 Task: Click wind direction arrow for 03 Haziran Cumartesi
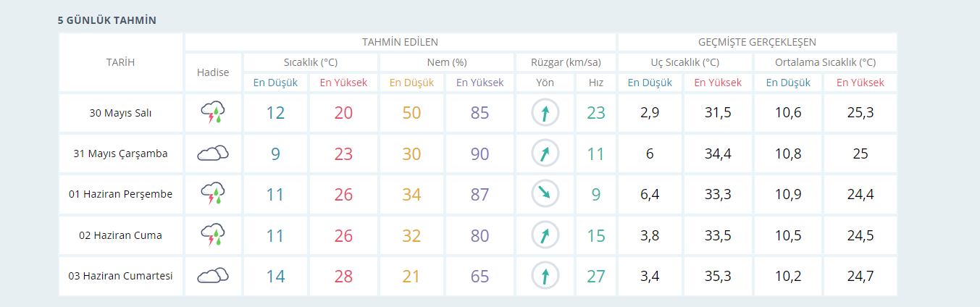click(x=545, y=276)
